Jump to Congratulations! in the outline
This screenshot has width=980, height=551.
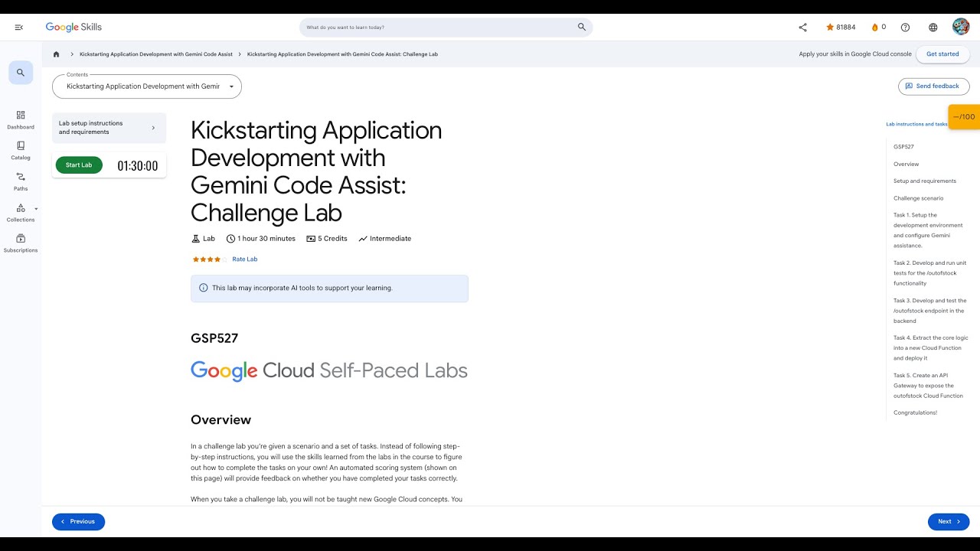(x=915, y=412)
